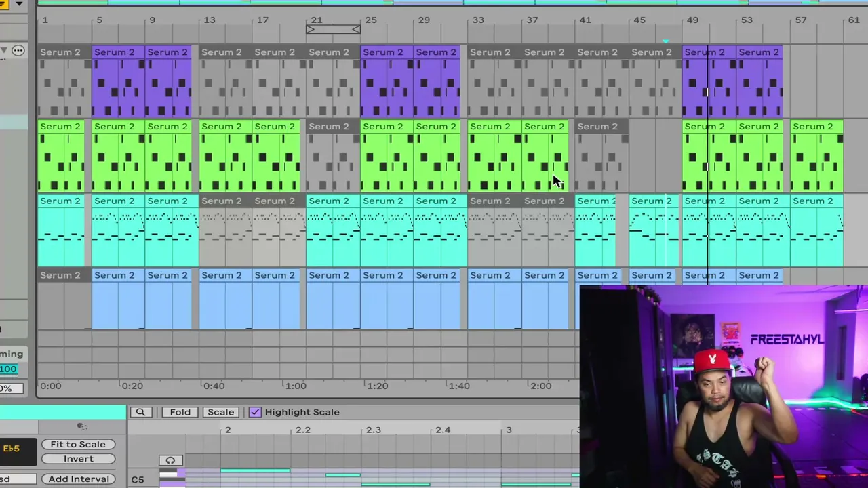Click the 100 value box under timing
Screen dimensions: 868x488
tap(8, 369)
